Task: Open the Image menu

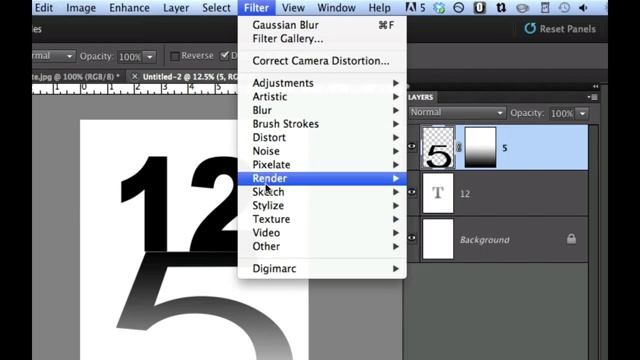Action: coord(81,8)
